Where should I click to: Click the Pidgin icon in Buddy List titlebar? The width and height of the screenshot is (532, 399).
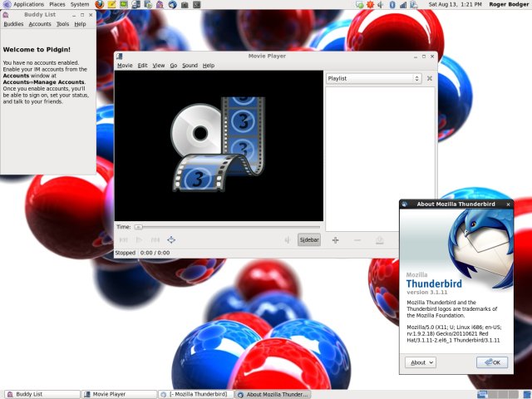click(x=6, y=15)
